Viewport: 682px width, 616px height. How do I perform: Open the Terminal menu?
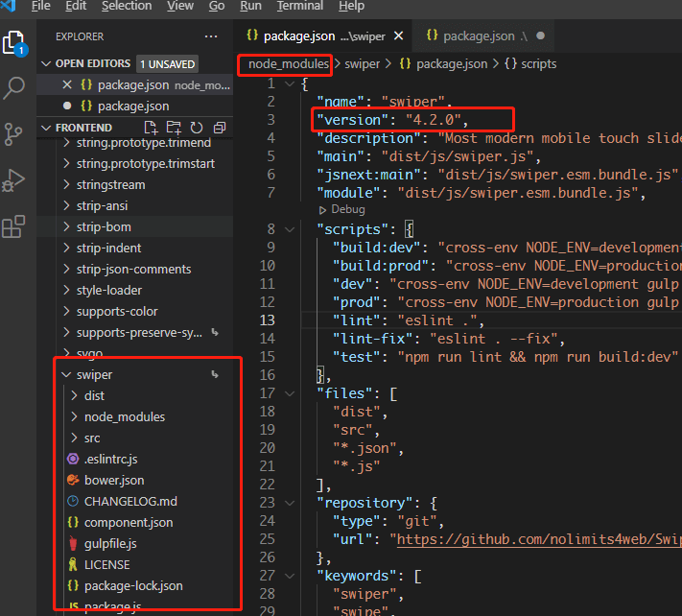300,6
